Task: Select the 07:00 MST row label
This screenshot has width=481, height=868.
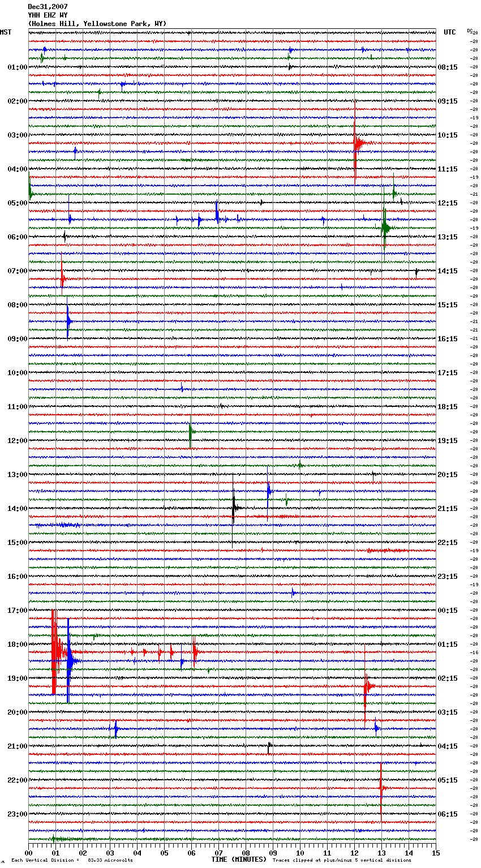Action: point(18,271)
